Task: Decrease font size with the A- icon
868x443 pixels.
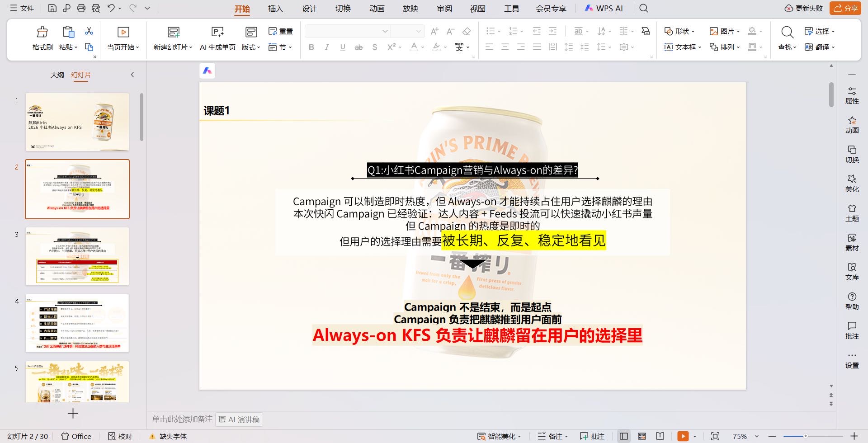Action: click(x=450, y=31)
